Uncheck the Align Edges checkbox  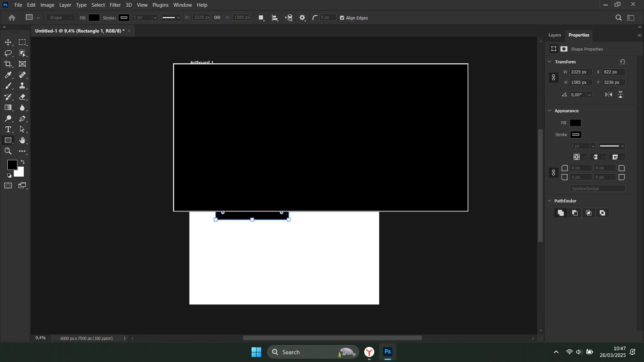coord(342,18)
